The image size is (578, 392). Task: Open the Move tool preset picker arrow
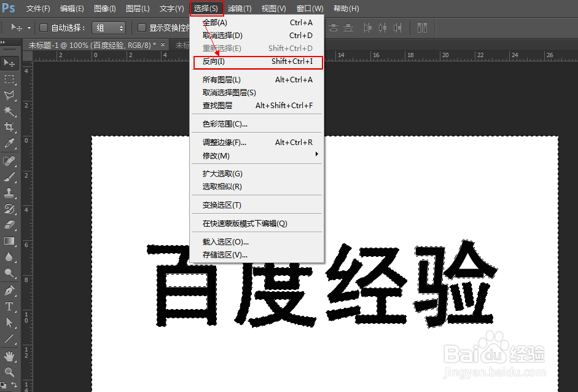pos(29,28)
